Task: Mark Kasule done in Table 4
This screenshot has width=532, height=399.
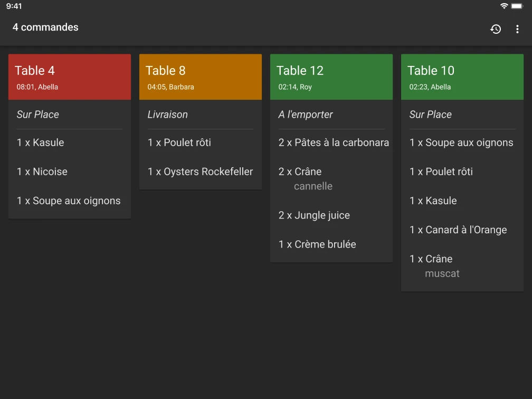Action: coord(41,142)
